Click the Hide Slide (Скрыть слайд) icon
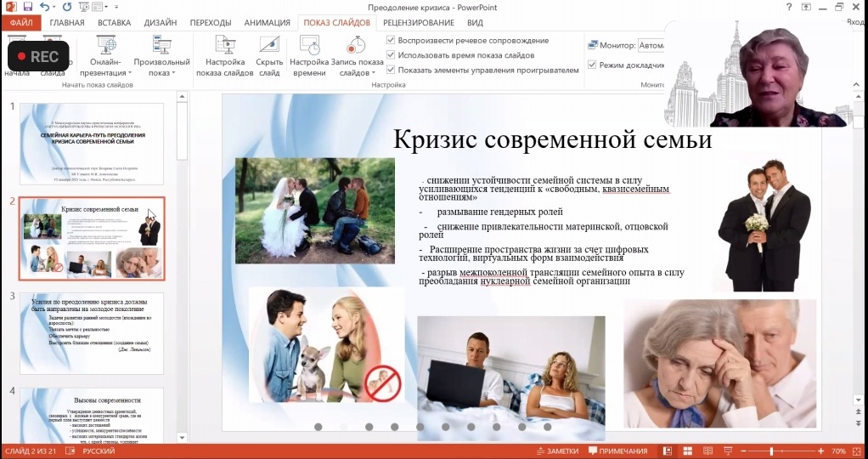This screenshot has width=868, height=459. coord(269,46)
